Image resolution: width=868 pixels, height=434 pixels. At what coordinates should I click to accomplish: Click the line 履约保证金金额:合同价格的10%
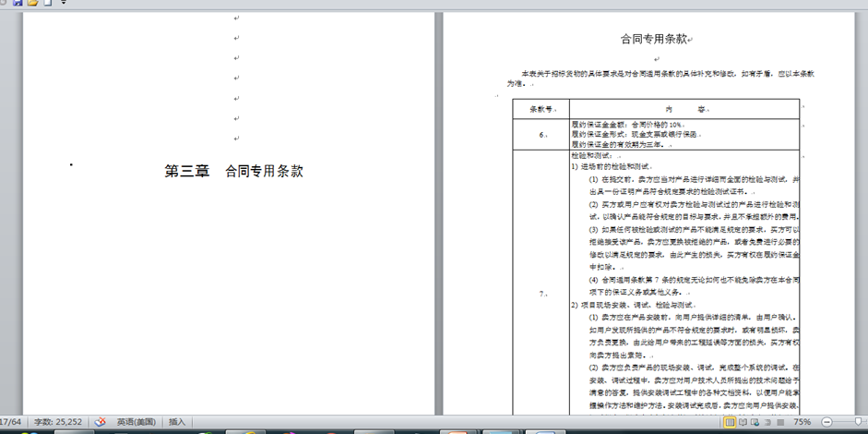(627, 125)
